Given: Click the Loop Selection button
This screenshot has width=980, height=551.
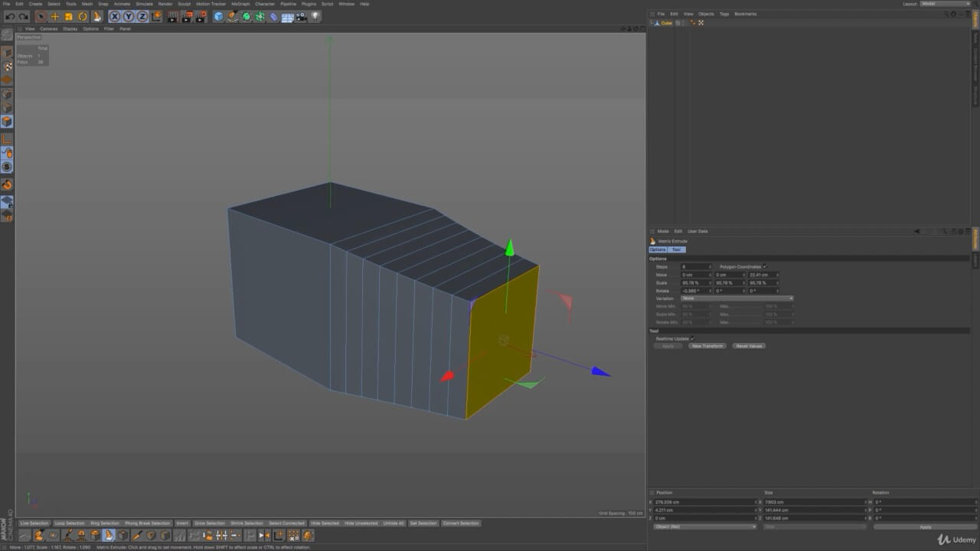Looking at the screenshot, I should [x=70, y=523].
